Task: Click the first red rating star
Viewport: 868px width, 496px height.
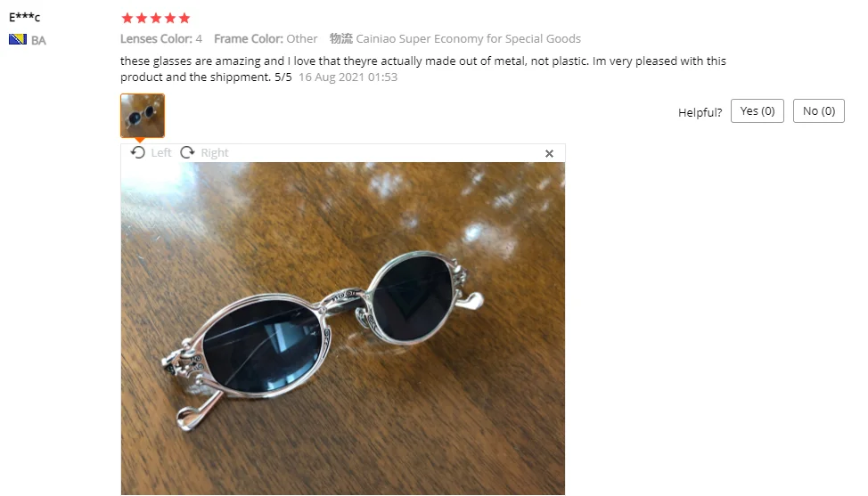Action: click(127, 18)
